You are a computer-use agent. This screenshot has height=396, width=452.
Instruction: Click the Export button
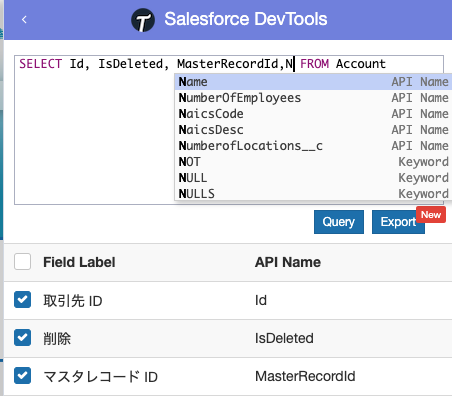[x=398, y=222]
